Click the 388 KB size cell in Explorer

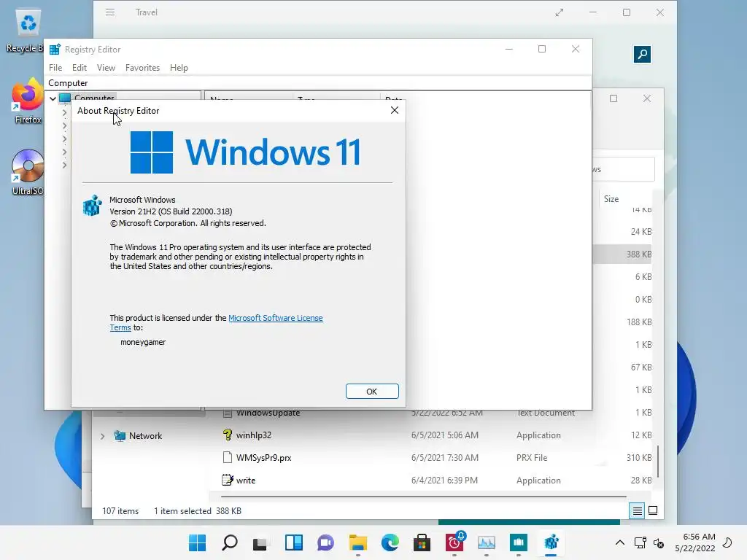point(639,254)
